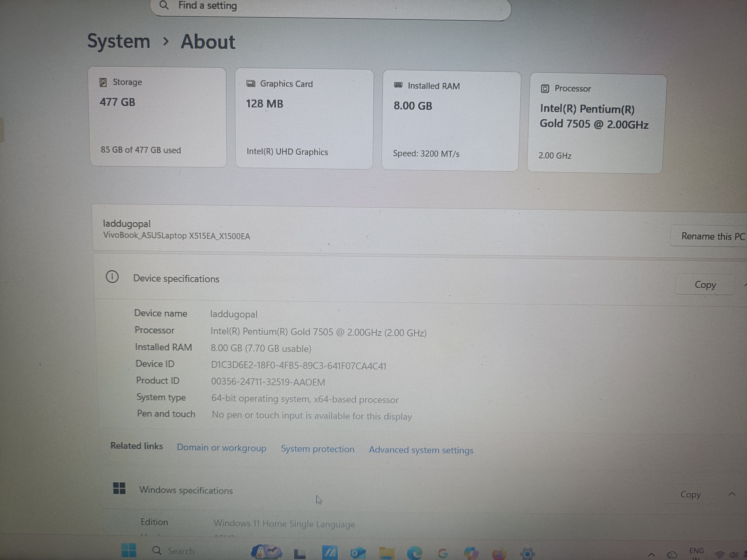Click the System type value
This screenshot has height=560, width=747.
pyautogui.click(x=305, y=399)
